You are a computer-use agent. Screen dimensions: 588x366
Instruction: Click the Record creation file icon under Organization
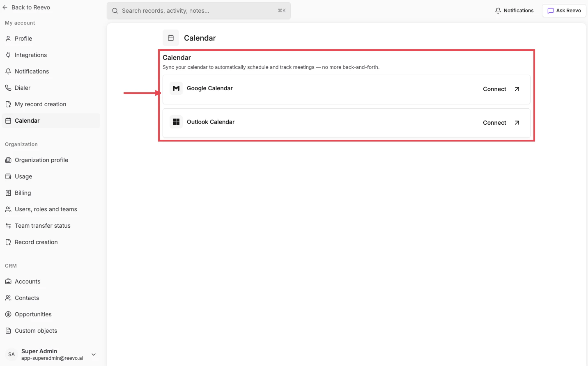(x=8, y=242)
